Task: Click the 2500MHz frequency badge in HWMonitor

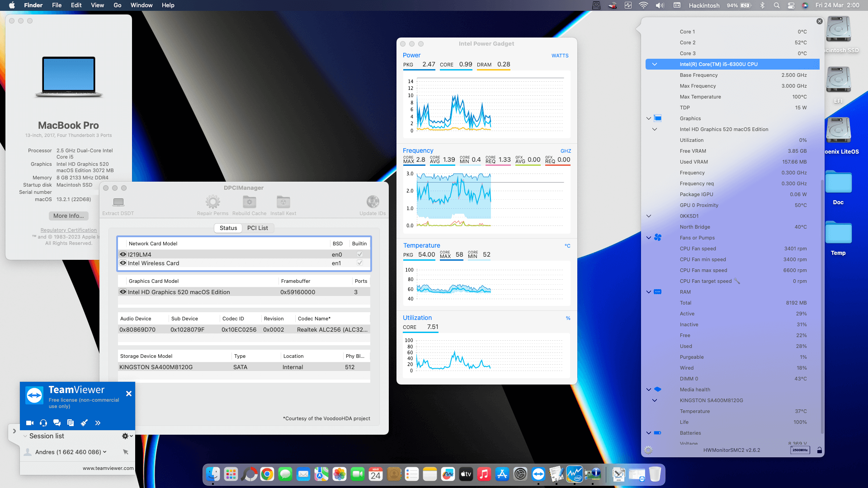Action: click(800, 450)
